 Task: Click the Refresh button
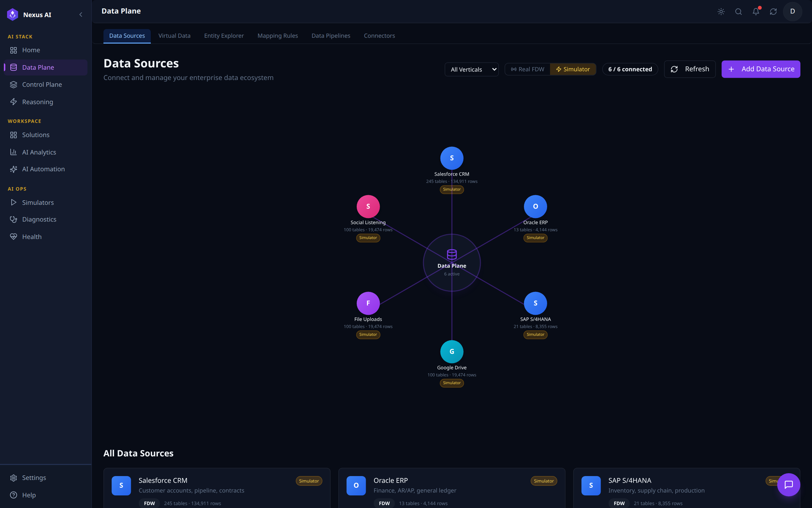click(690, 69)
